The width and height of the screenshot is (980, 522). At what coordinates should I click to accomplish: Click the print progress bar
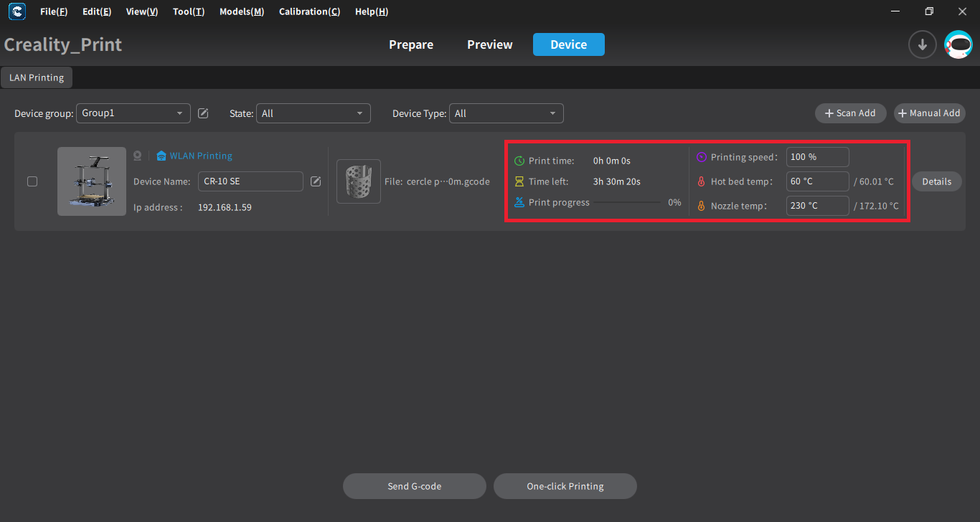(x=627, y=202)
